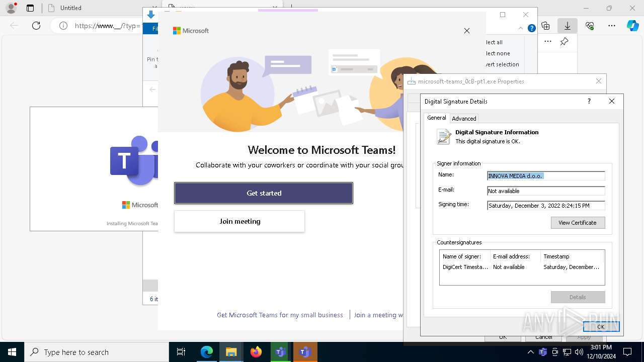Click Join meeting button
This screenshot has width=644, height=362.
[239, 221]
